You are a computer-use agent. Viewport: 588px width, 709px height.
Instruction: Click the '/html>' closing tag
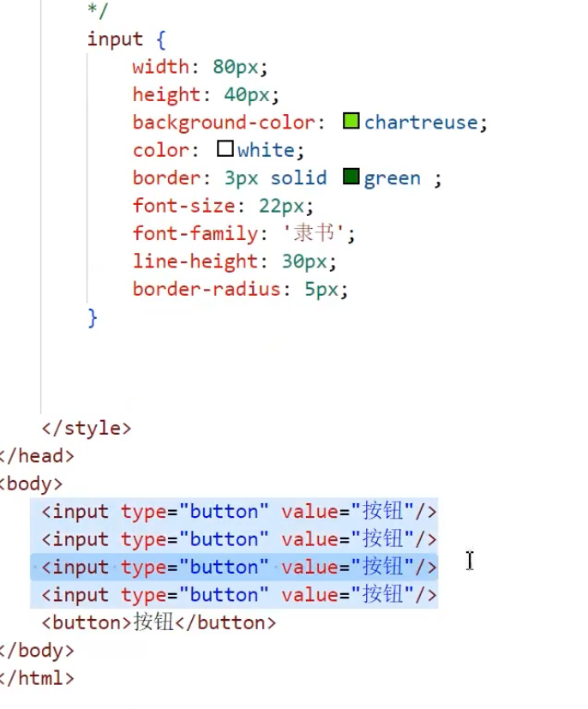[37, 678]
